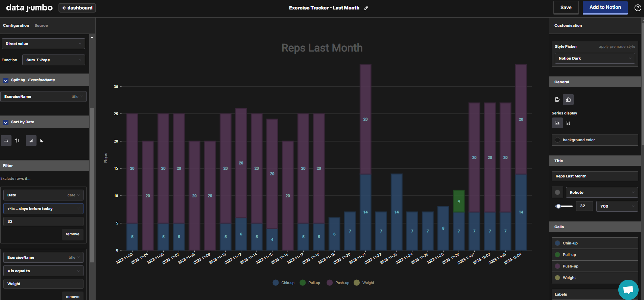Uncheck the Split by ExerciseName checkbox
This screenshot has width=644, height=300.
[x=6, y=80]
